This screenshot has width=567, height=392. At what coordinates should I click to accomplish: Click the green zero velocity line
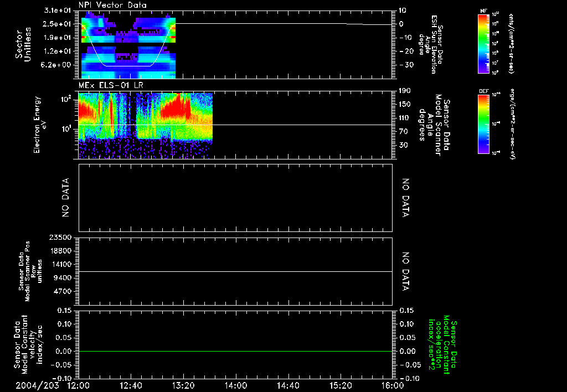click(235, 351)
